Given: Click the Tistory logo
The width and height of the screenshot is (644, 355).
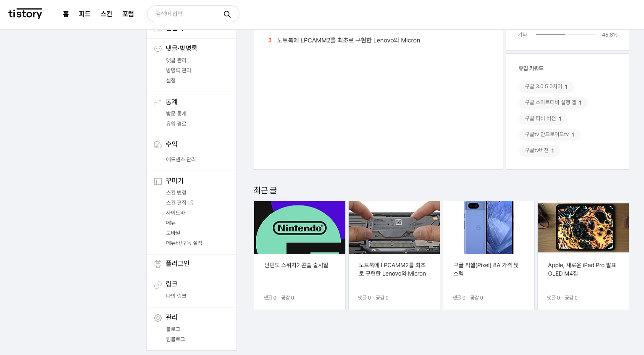Looking at the screenshot, I should pyautogui.click(x=25, y=14).
